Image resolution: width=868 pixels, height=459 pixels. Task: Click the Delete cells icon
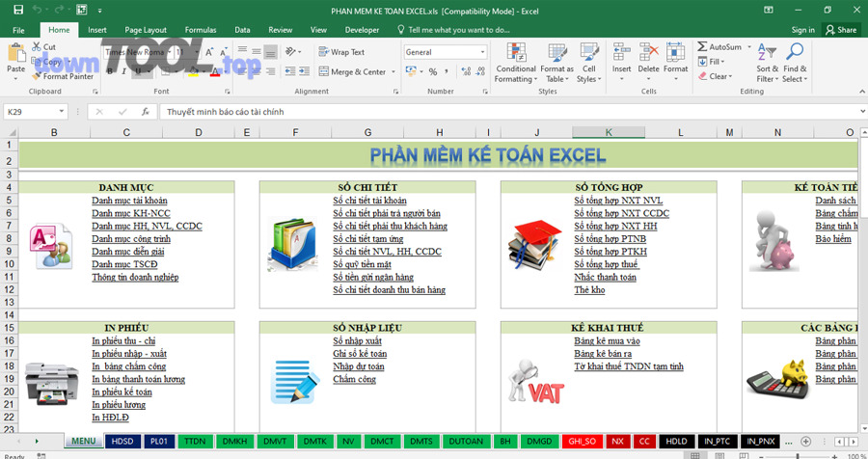pyautogui.click(x=648, y=53)
